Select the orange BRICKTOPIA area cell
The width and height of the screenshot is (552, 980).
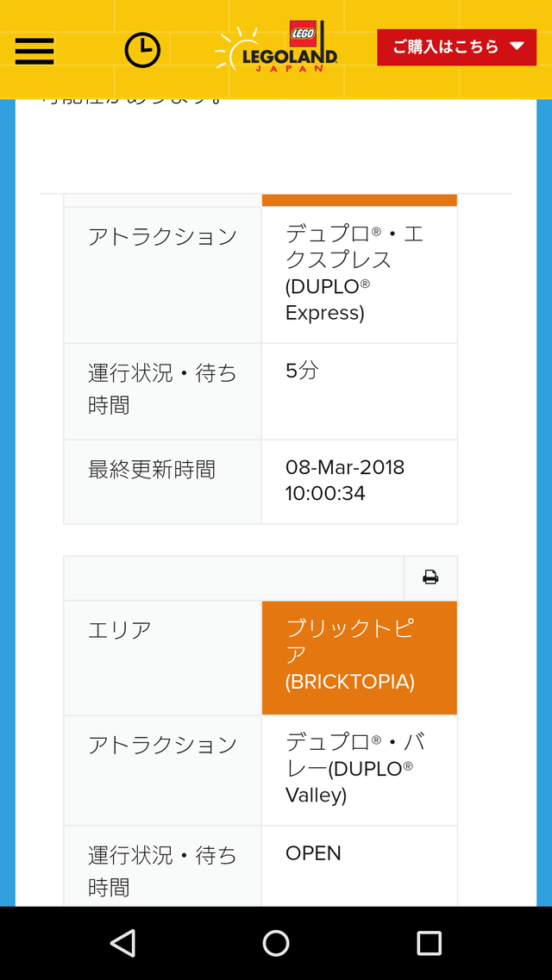point(360,658)
